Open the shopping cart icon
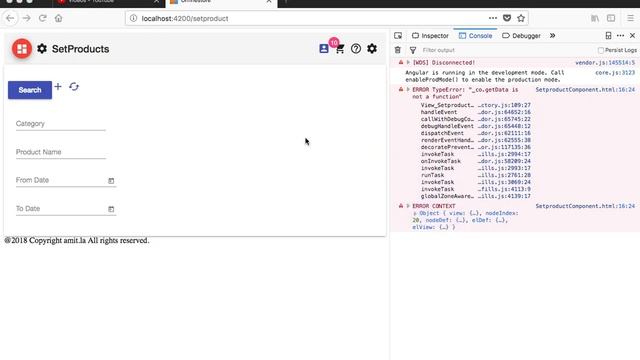 (340, 49)
